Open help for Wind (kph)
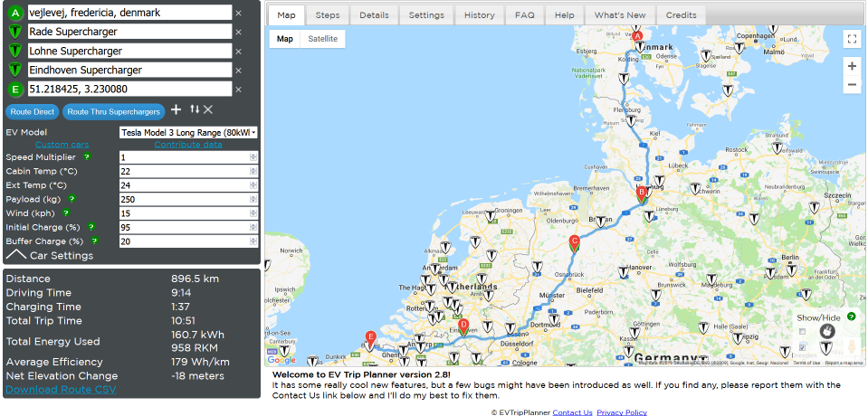The image size is (868, 416). (66, 213)
